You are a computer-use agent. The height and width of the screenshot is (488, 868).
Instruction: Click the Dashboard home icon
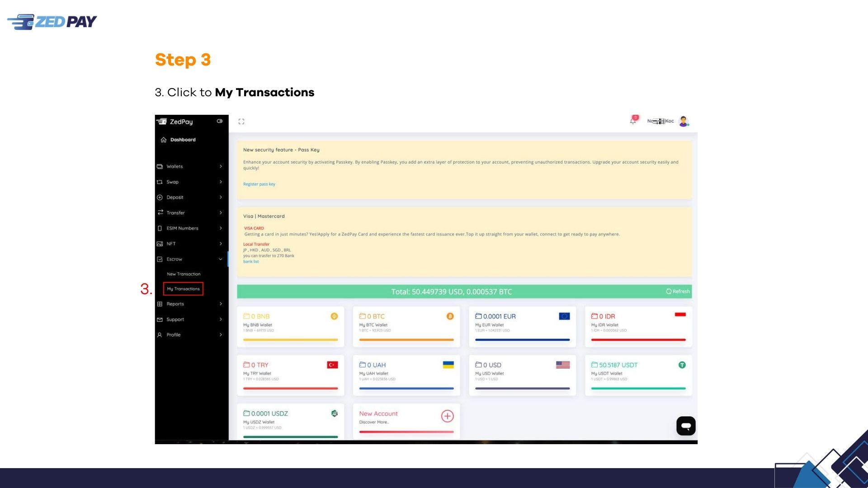[x=164, y=140]
